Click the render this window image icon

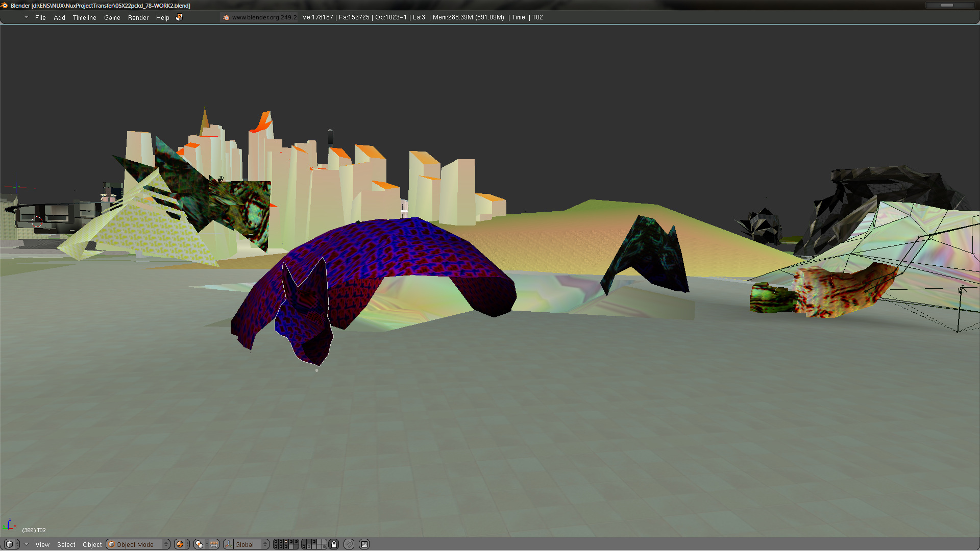click(364, 544)
